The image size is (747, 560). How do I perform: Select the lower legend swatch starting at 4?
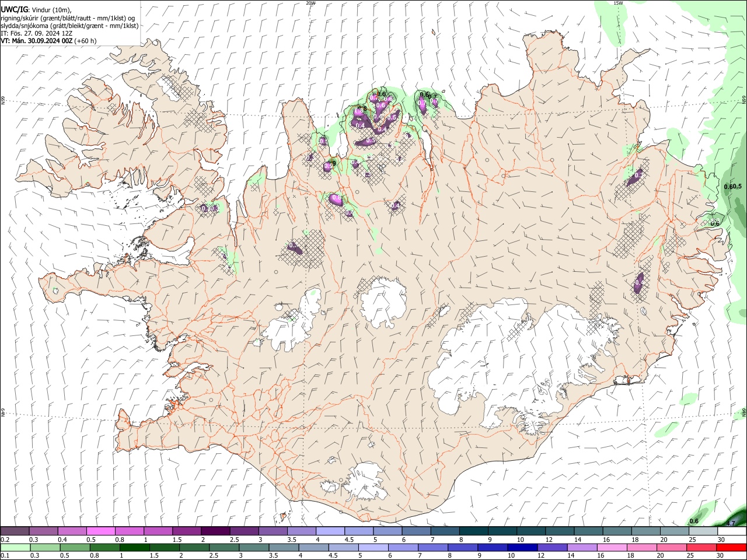coord(313,548)
